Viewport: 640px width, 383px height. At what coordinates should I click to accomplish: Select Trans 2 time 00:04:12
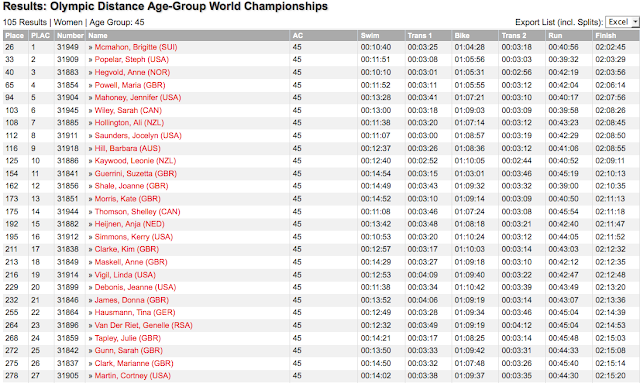pyautogui.click(x=516, y=325)
